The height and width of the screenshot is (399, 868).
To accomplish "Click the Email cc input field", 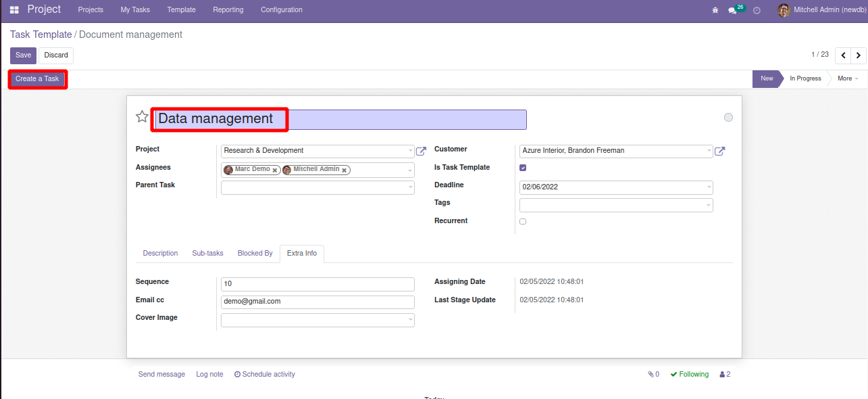I will tap(317, 302).
